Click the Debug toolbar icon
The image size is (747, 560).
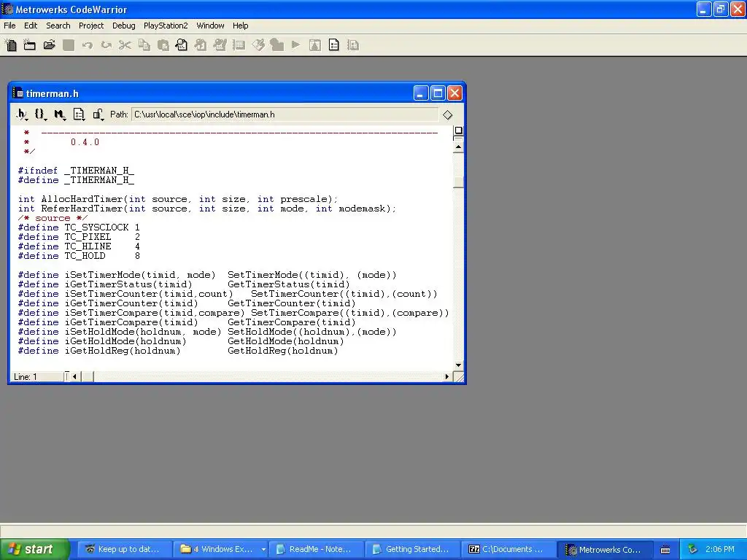click(x=276, y=45)
